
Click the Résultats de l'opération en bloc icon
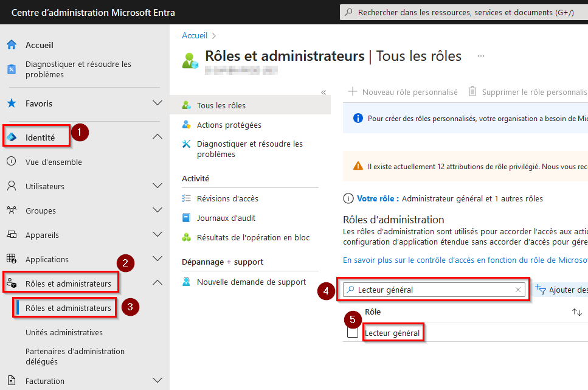pos(187,237)
